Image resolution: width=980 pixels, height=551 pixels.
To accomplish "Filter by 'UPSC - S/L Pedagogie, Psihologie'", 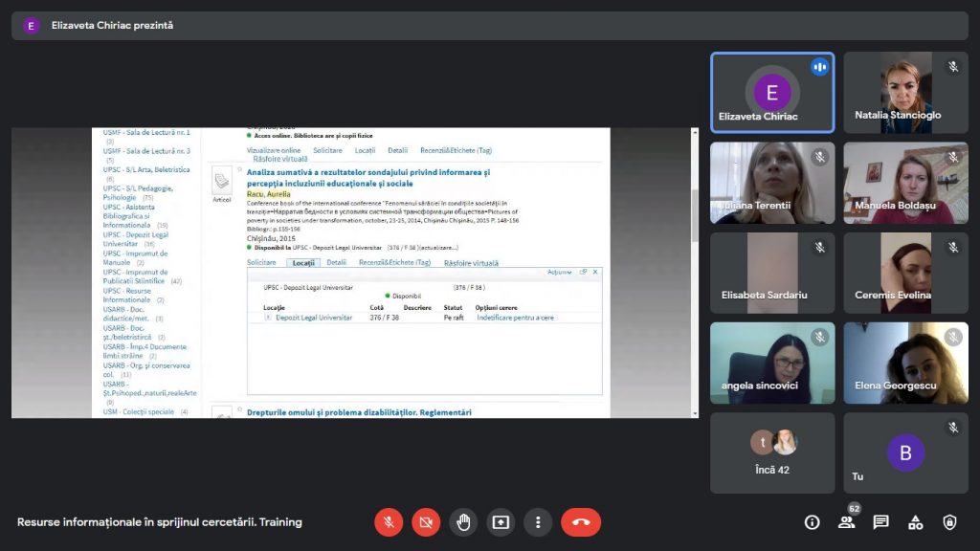I will (138, 192).
